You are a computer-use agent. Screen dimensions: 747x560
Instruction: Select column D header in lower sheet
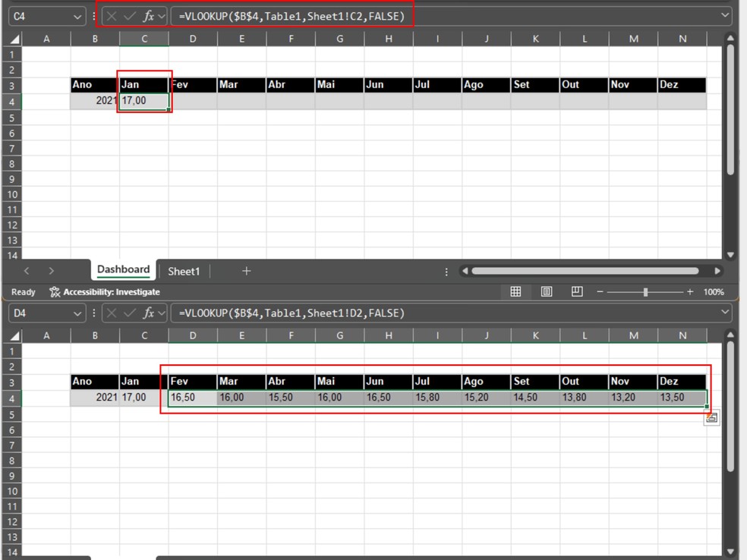pyautogui.click(x=193, y=335)
